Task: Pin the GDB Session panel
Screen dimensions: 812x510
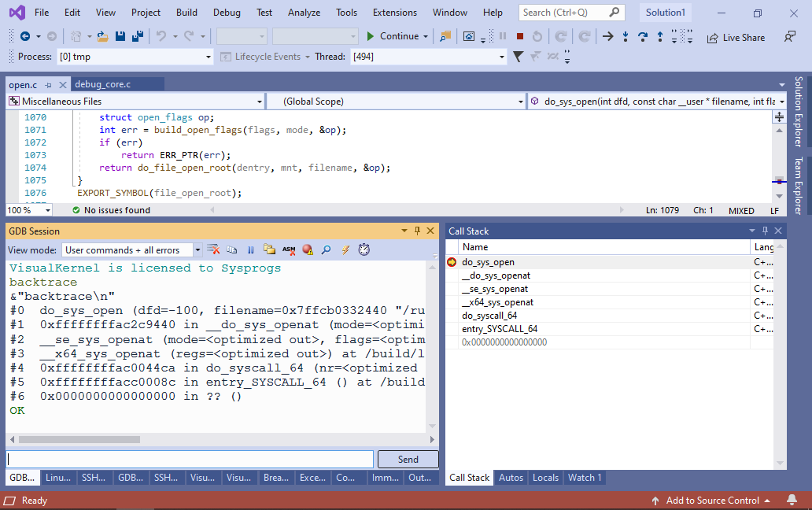Action: click(417, 231)
